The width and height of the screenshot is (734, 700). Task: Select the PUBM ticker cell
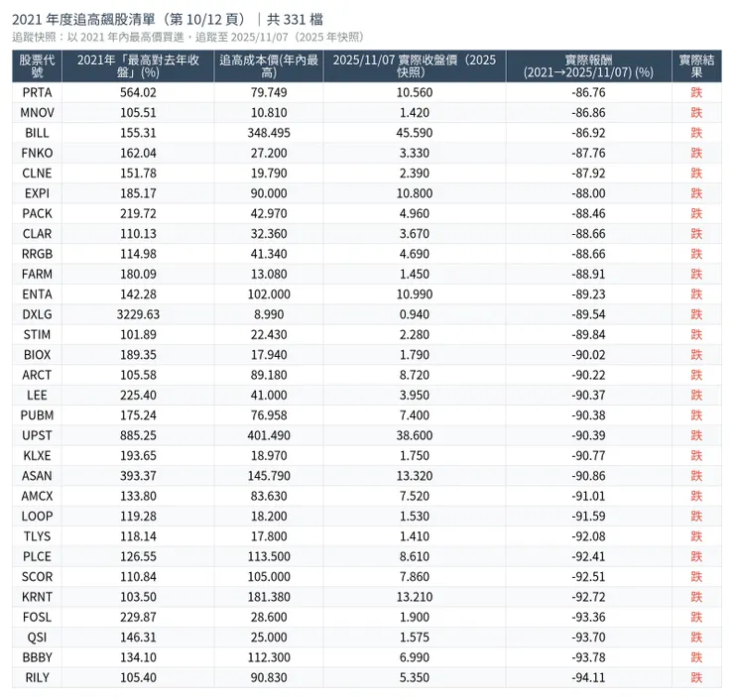click(37, 415)
